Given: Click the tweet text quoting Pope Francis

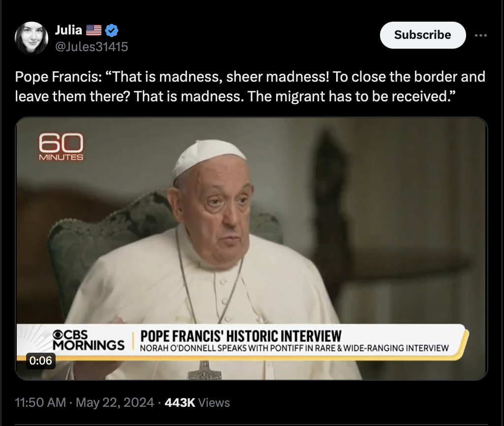Looking at the screenshot, I should point(250,87).
